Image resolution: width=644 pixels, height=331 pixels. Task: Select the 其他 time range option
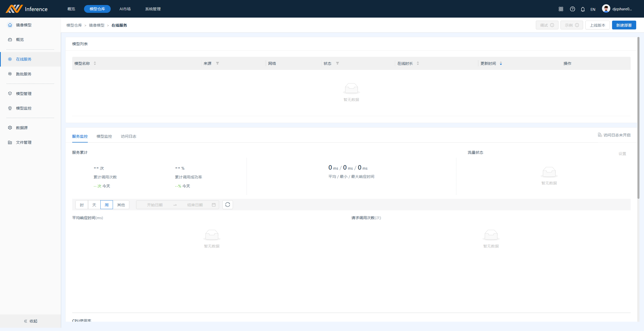pos(121,205)
